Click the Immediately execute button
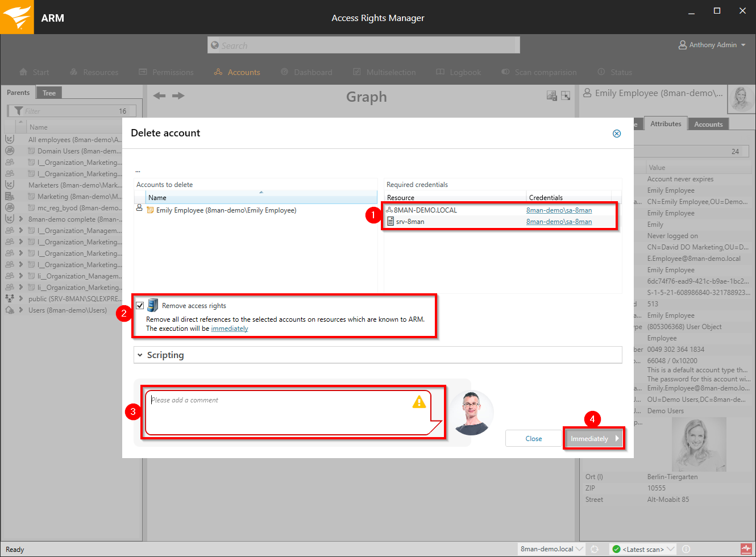Viewport: 756px width, 557px height. [x=594, y=439]
